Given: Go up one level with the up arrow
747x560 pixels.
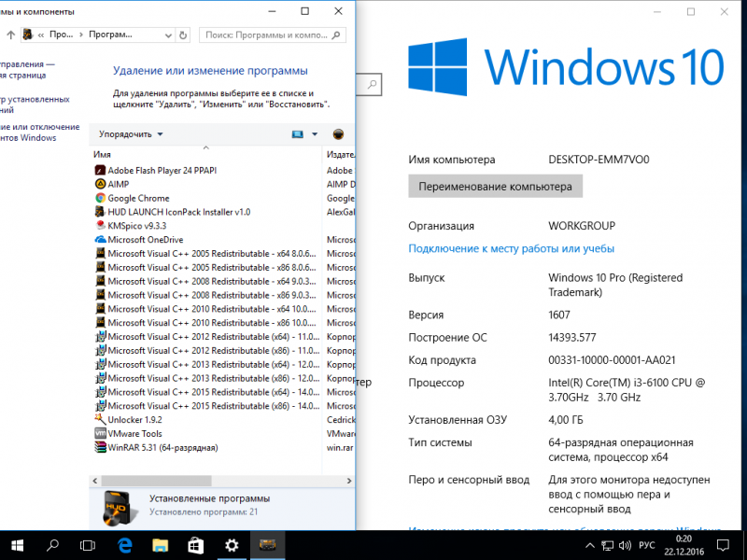Looking at the screenshot, I should tap(10, 35).
